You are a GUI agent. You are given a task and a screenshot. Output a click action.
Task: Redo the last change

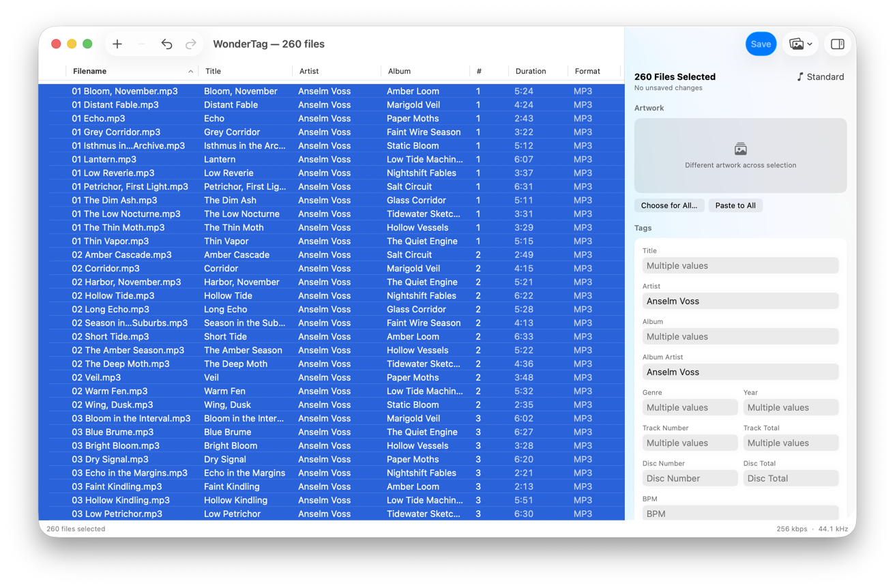click(x=191, y=44)
